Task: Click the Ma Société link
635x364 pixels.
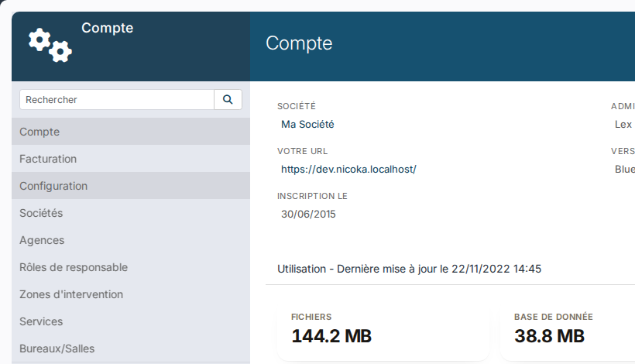Action: (x=307, y=125)
